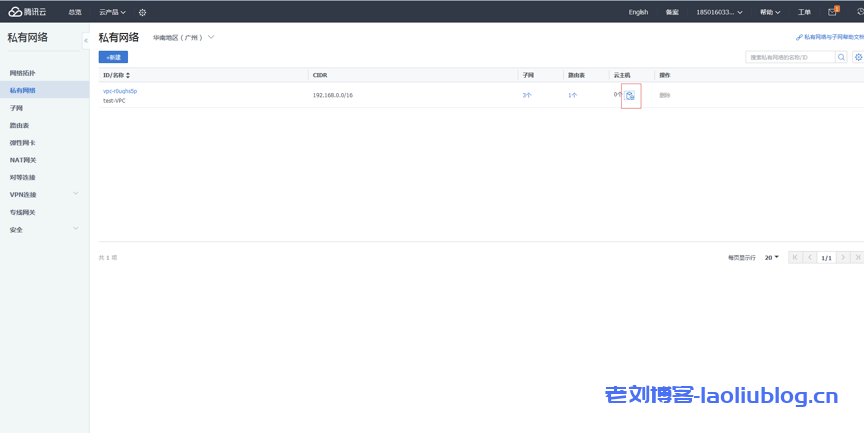Open the top bar settings gear
This screenshot has width=864, height=433.
(x=142, y=12)
